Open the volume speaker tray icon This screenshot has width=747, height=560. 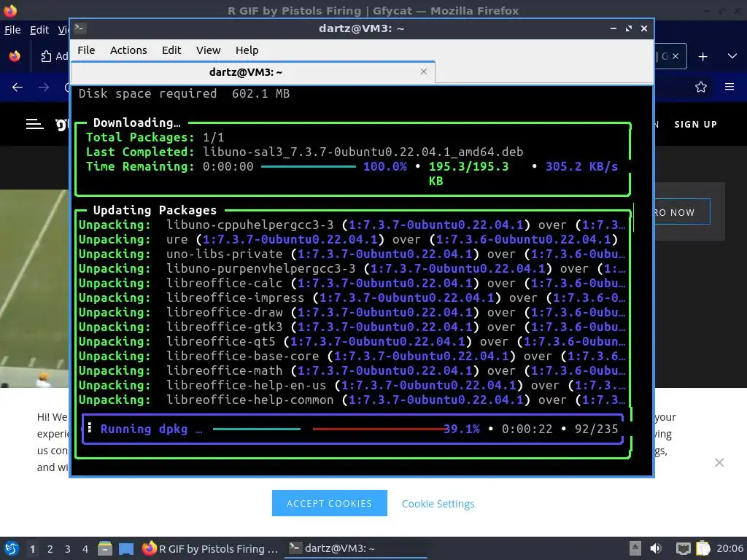click(656, 548)
